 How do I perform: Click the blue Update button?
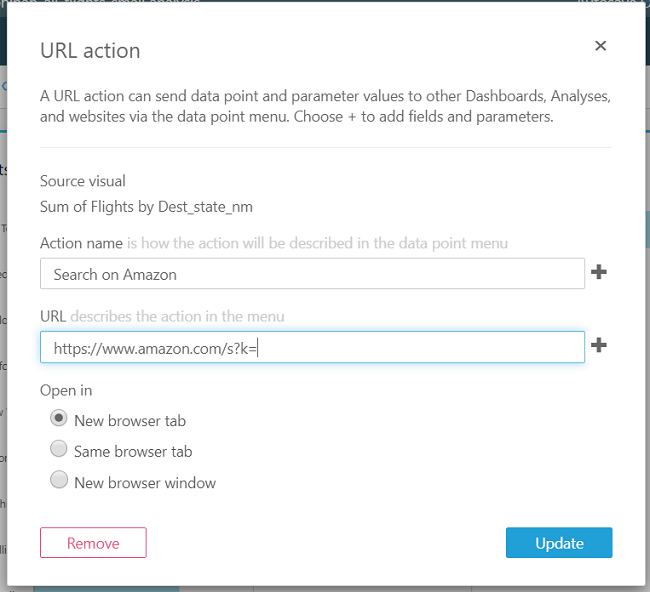click(559, 543)
